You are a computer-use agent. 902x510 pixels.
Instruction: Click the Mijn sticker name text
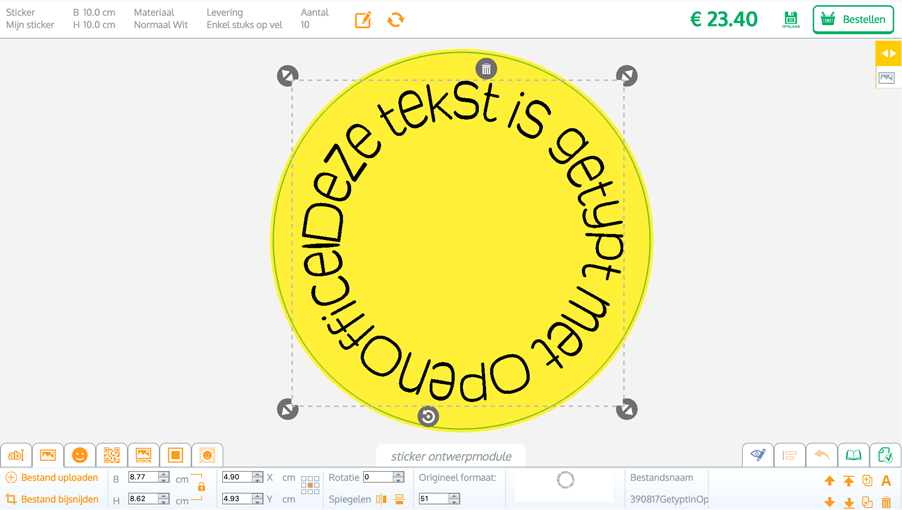pos(30,25)
